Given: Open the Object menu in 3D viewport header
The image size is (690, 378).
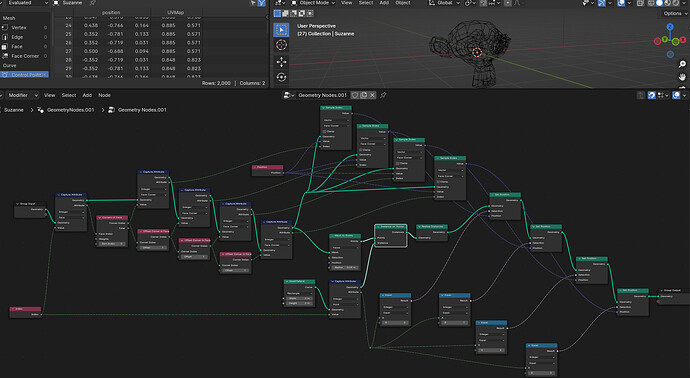Looking at the screenshot, I should (x=403, y=3).
